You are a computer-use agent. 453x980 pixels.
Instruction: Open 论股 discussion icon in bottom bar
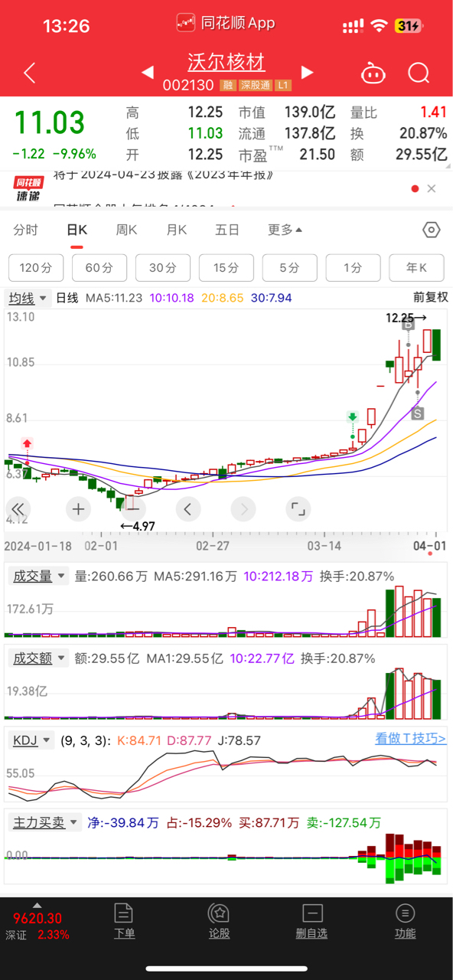pos(219,921)
